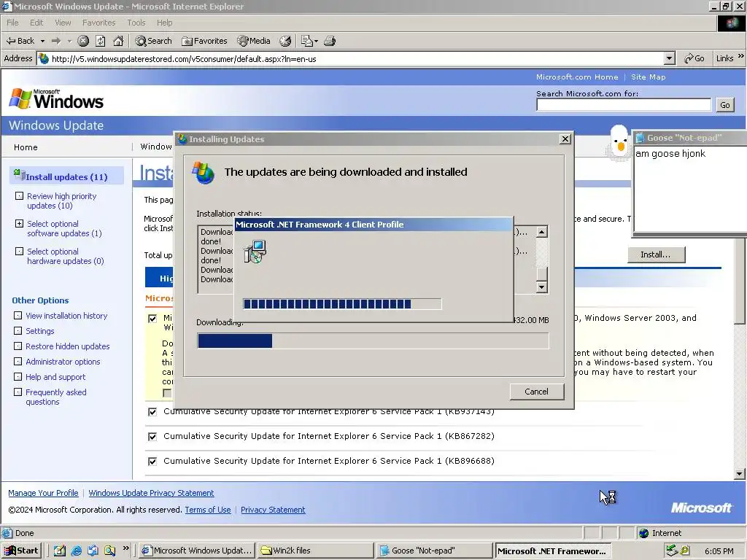Uncheck the KB867282 update checkbox
This screenshot has width=747, height=560.
pos(152,437)
